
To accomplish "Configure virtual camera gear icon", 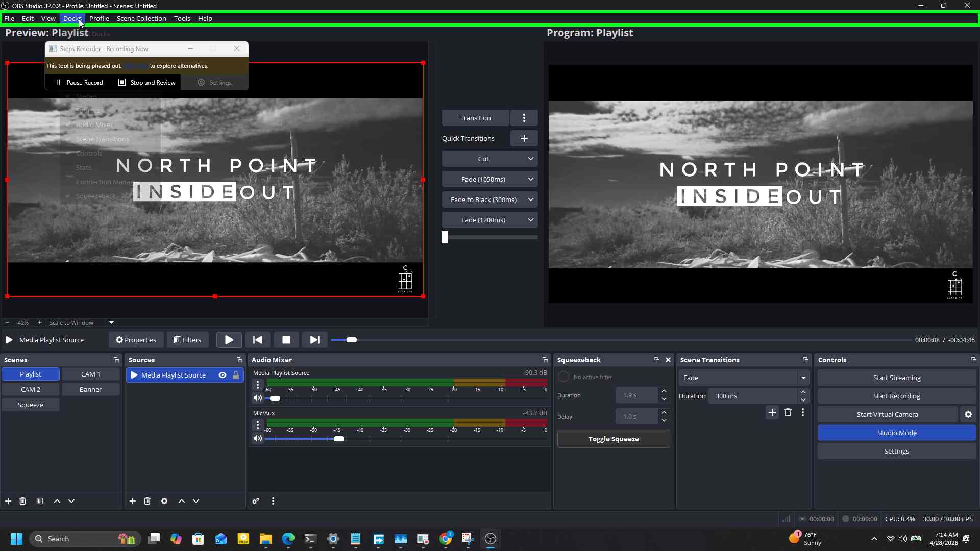I will (x=968, y=414).
